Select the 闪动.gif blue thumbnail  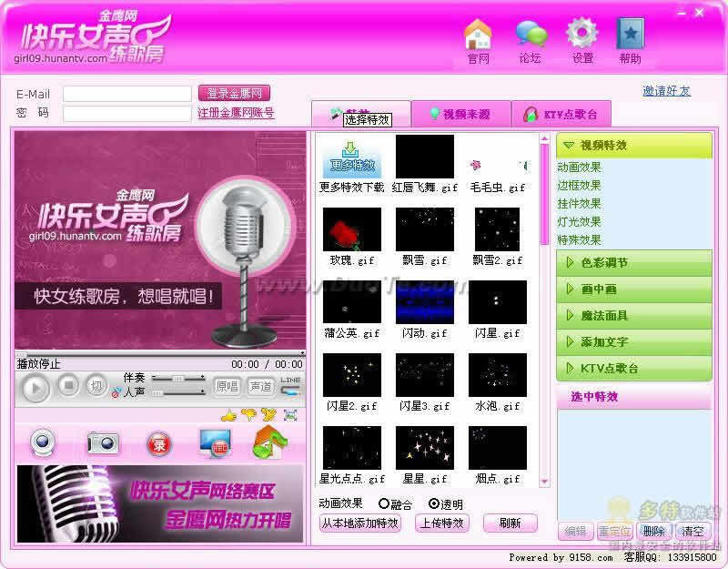pos(424,302)
